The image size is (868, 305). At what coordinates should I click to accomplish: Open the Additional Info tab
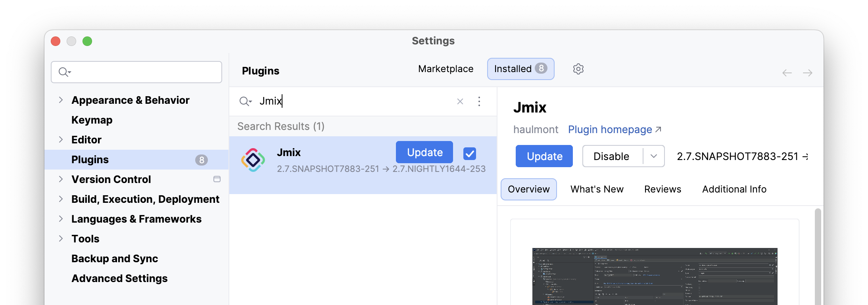734,189
